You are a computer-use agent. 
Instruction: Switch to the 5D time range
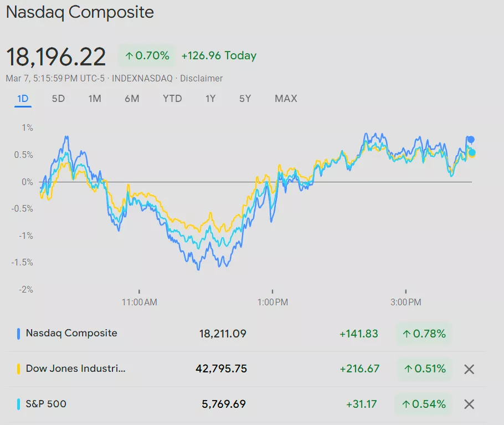click(58, 99)
